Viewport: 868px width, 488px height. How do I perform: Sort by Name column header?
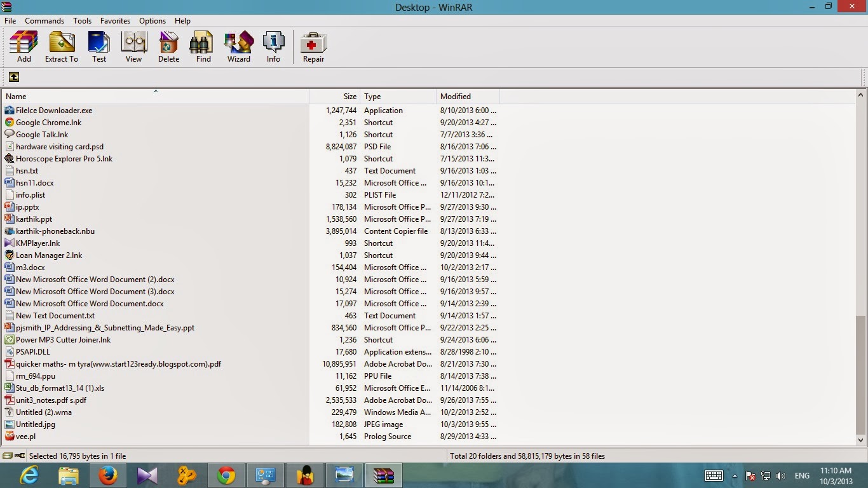(156, 97)
